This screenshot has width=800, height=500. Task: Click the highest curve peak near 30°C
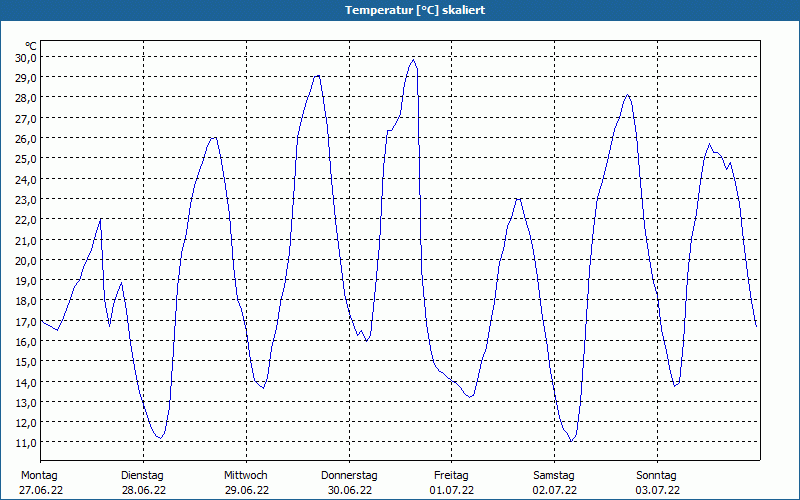(412, 60)
